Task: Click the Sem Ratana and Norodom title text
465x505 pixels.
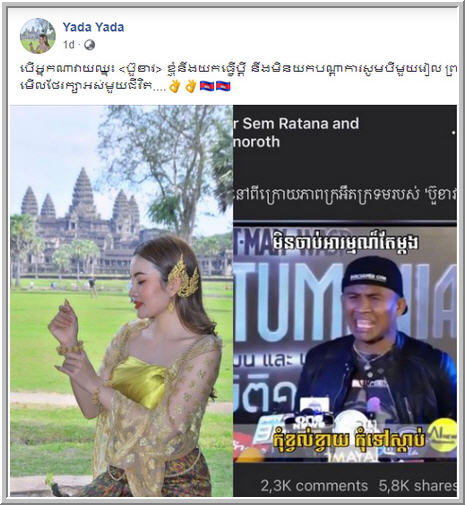Action: tap(296, 132)
